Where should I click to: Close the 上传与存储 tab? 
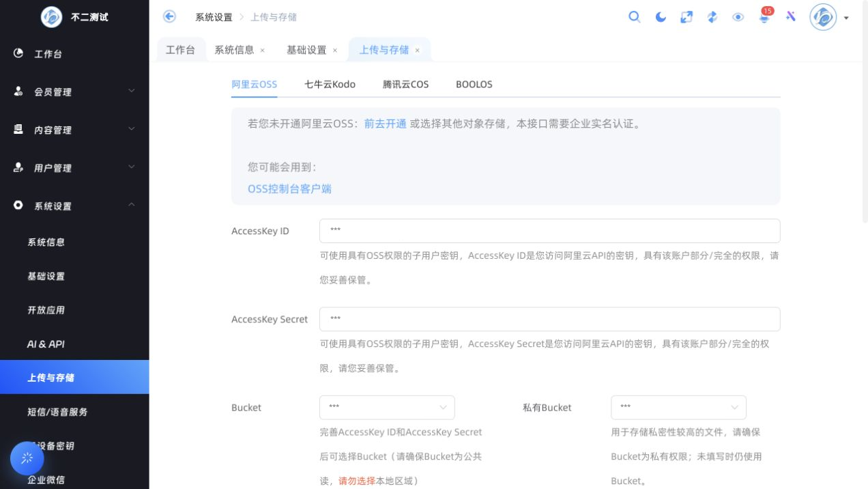click(418, 51)
